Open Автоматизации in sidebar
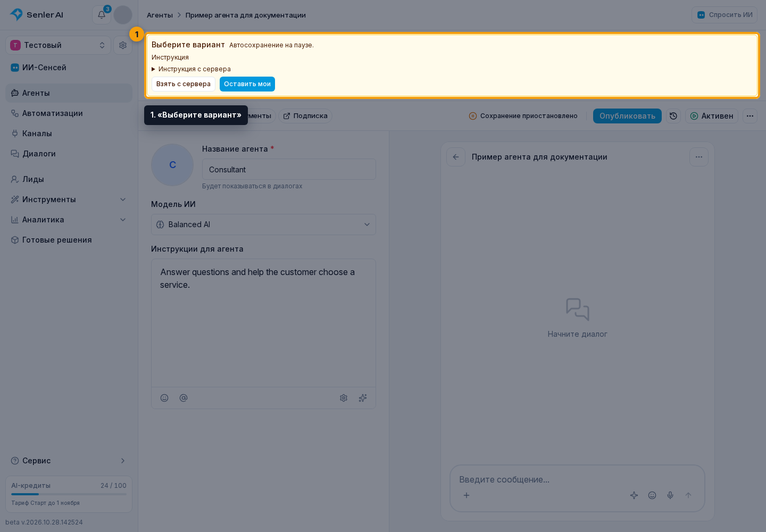Screen dimensions: 766x532 tap(69, 113)
